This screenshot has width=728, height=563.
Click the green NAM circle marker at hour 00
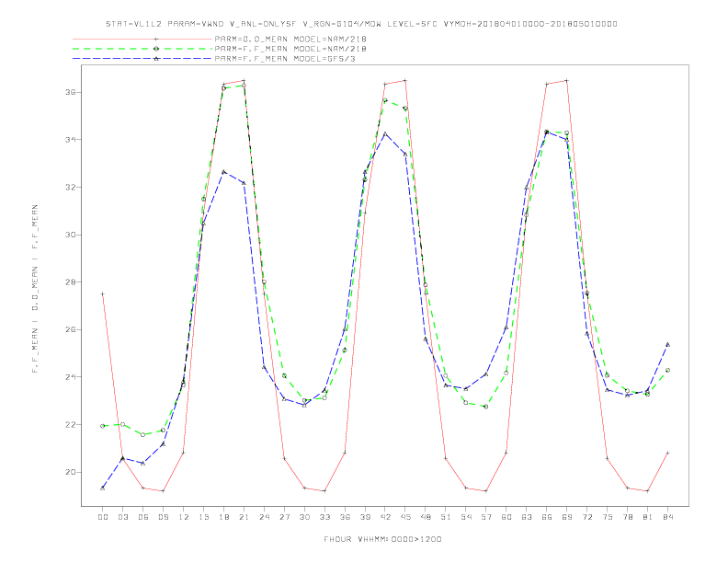point(103,426)
